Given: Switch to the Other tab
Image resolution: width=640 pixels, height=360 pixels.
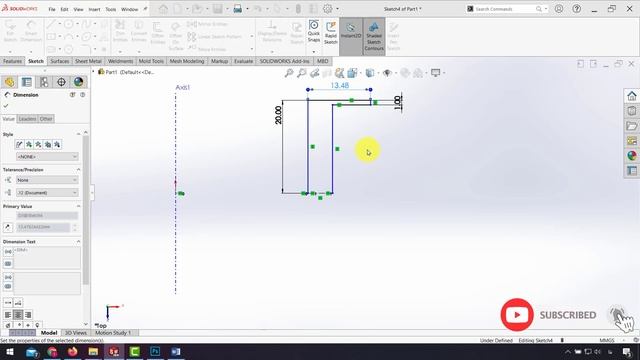Looking at the screenshot, I should (x=46, y=119).
